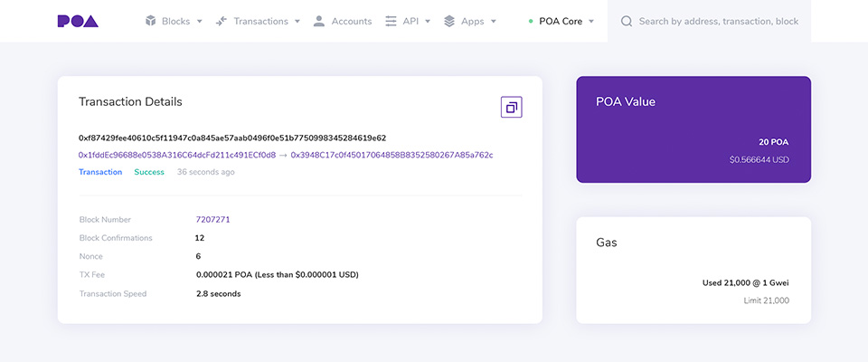Click the POA logo
868x362 pixels.
(x=78, y=21)
